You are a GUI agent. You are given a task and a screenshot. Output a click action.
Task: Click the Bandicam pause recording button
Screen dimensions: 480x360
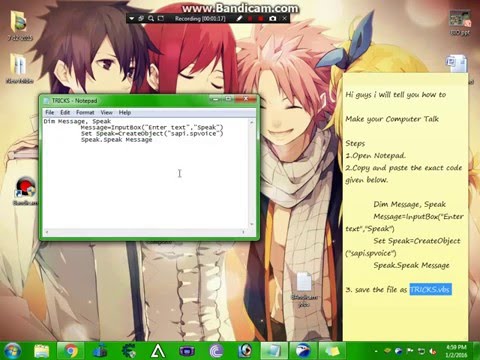pyautogui.click(x=250, y=19)
